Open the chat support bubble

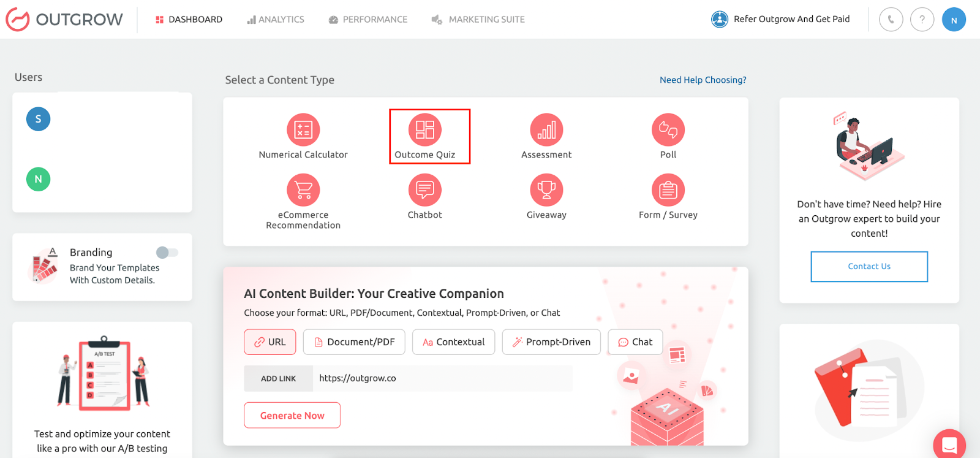[x=949, y=445]
